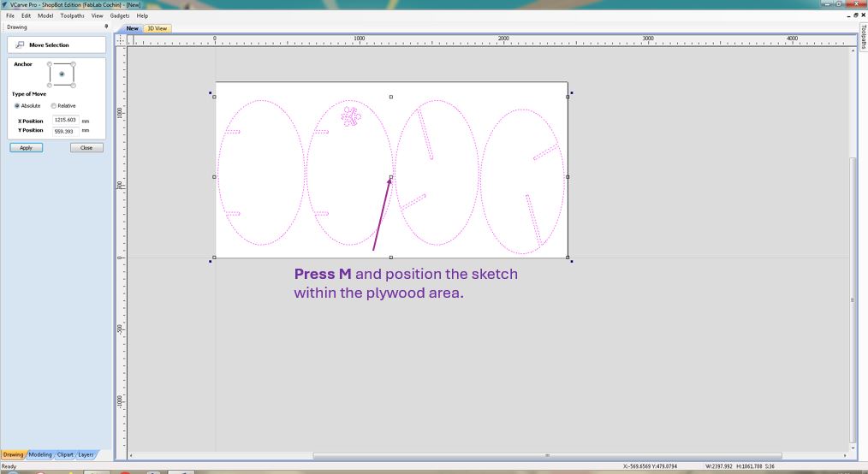Click the bottom-right selection handle
This screenshot has height=474, width=868.
coord(568,258)
